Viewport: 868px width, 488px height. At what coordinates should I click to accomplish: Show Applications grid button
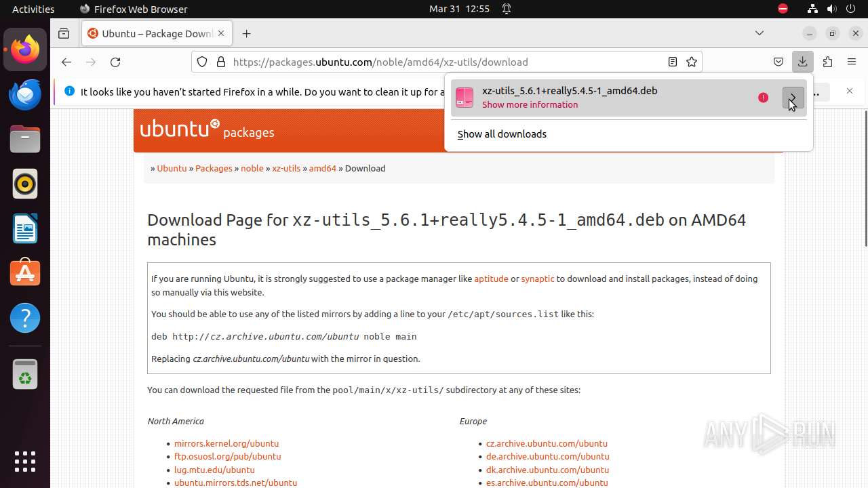(x=25, y=462)
